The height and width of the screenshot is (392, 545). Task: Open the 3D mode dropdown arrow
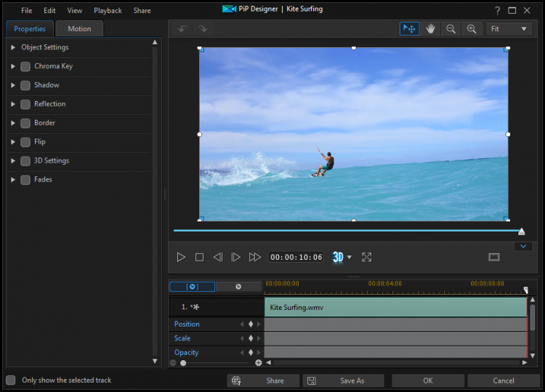pyautogui.click(x=350, y=257)
